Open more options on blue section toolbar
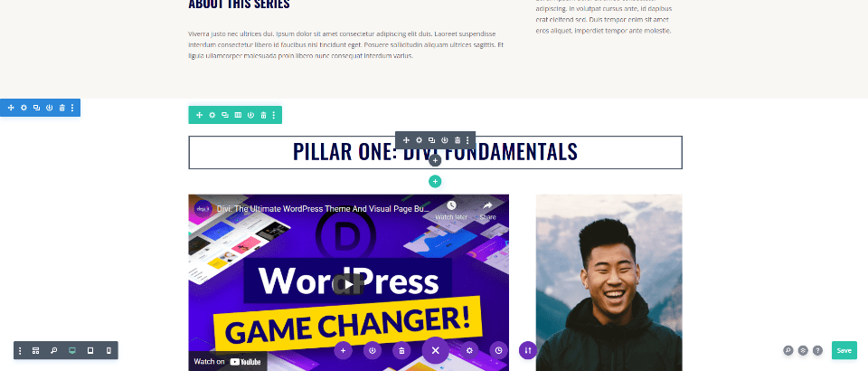This screenshot has width=868, height=371. pyautogui.click(x=72, y=108)
